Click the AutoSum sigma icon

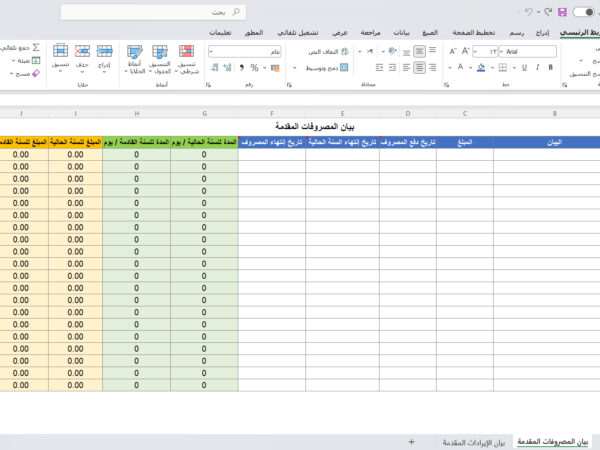(37, 47)
